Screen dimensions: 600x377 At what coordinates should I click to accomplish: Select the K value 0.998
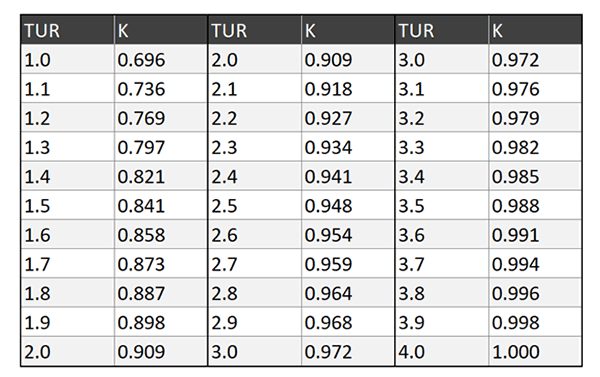tap(535, 322)
